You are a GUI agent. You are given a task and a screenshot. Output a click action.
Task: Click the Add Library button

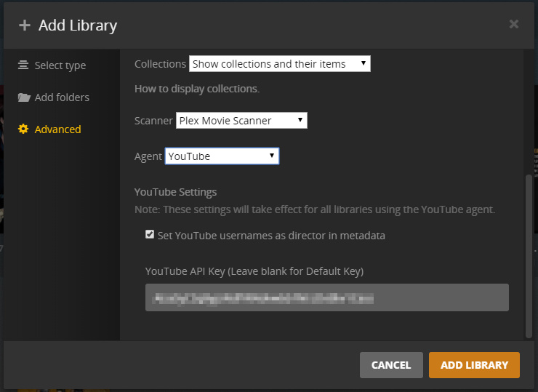(474, 365)
